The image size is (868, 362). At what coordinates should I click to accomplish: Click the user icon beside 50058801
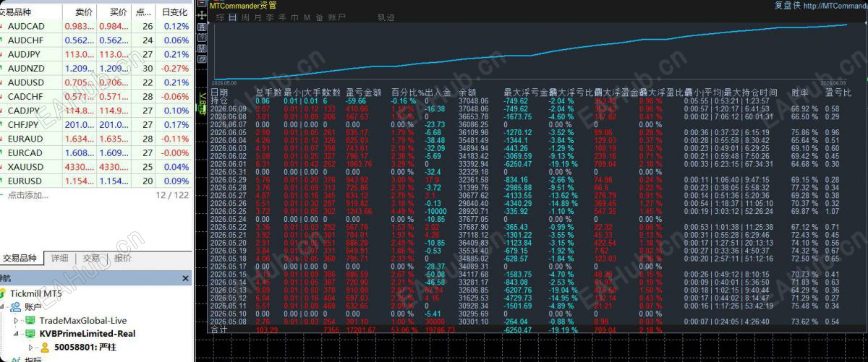click(45, 348)
